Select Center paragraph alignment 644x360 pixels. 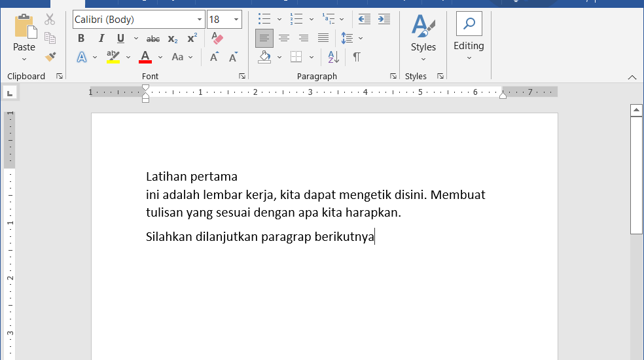(x=284, y=38)
